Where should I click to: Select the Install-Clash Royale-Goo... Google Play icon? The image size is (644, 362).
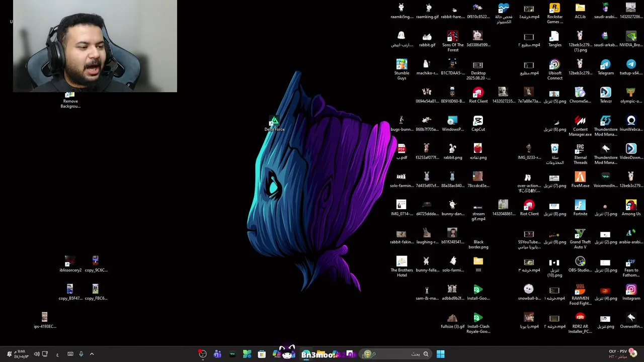(478, 323)
